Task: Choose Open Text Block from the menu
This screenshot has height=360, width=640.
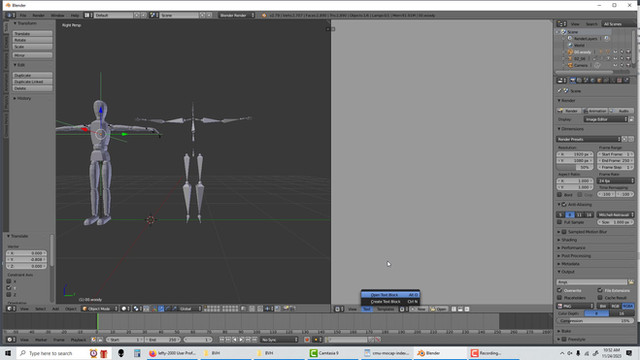Action: 390,295
